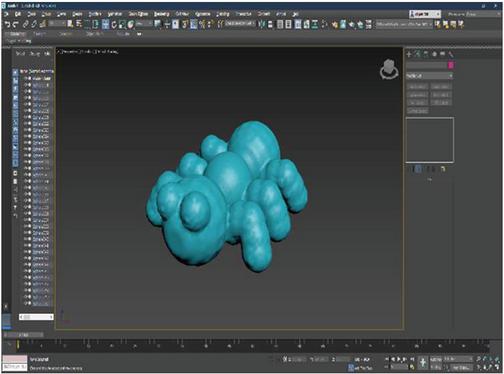The image size is (504, 374).
Task: Open the Time Configuration icon
Action: pyautogui.click(x=412, y=367)
